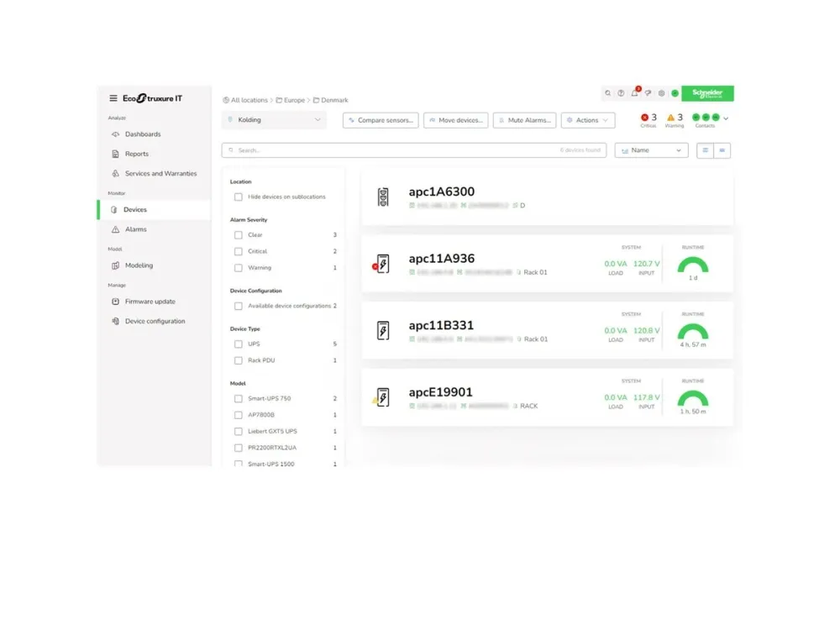Open the notifications bell icon
The width and height of the screenshot is (840, 630).
point(634,93)
